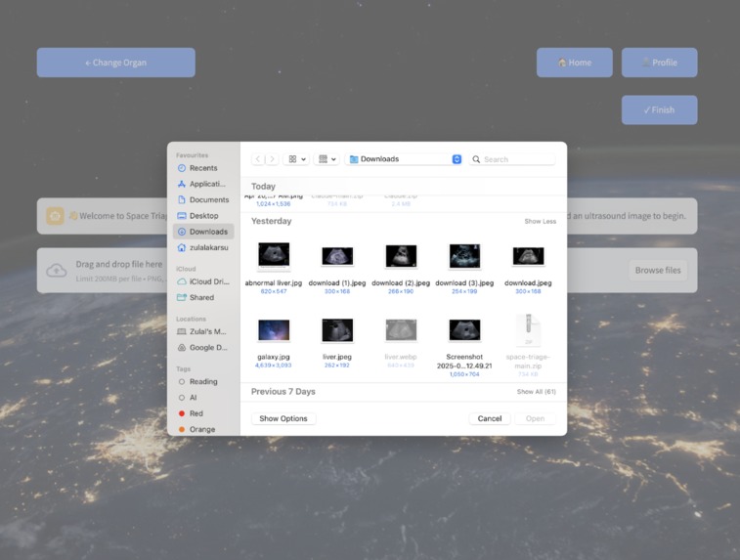Click the Finish button
The width and height of the screenshot is (740, 560).
point(659,109)
